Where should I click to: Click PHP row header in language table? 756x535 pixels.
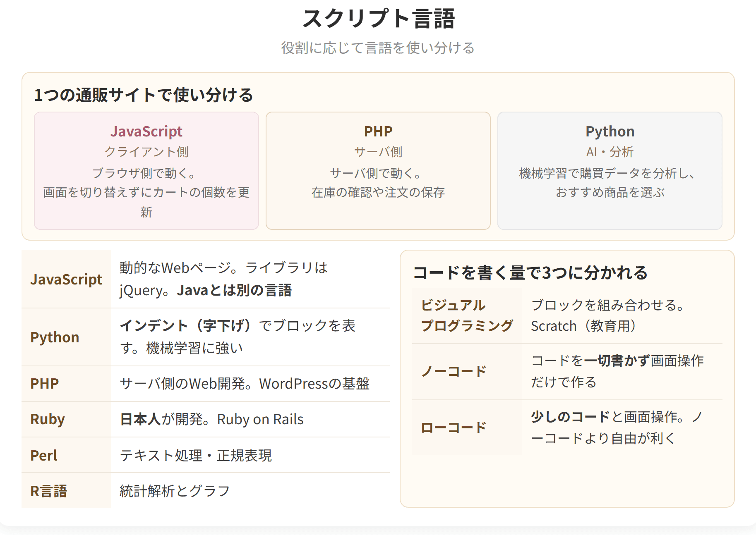[66, 384]
